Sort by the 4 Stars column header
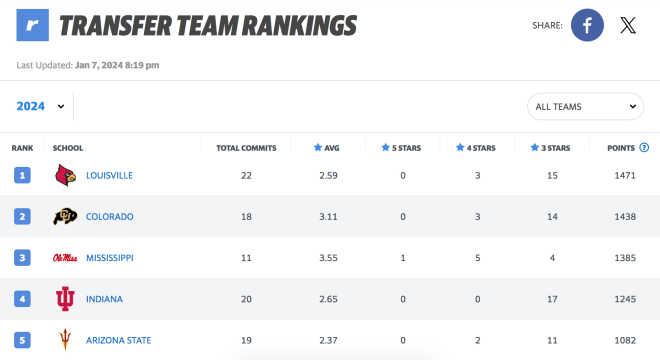 pos(476,148)
